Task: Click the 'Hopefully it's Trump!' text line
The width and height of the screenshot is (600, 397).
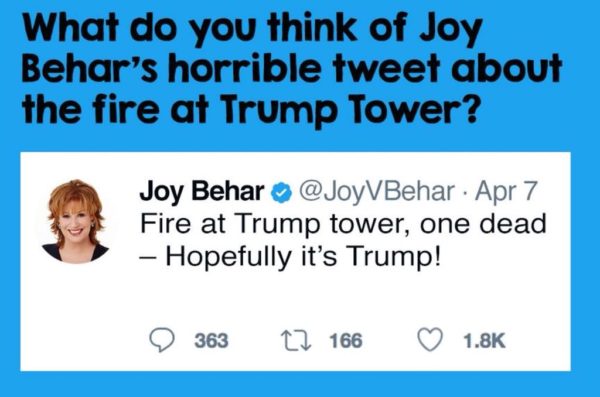Action: [x=290, y=256]
